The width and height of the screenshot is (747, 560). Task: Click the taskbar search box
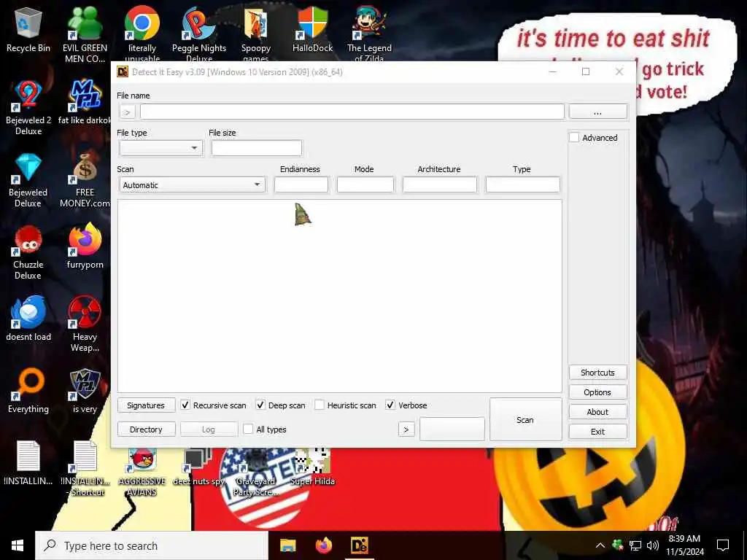(x=152, y=545)
